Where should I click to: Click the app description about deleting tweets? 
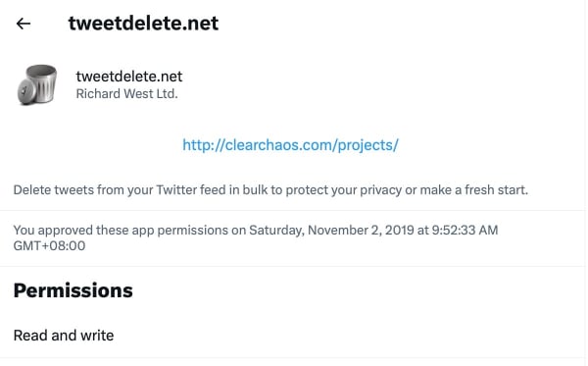click(270, 190)
